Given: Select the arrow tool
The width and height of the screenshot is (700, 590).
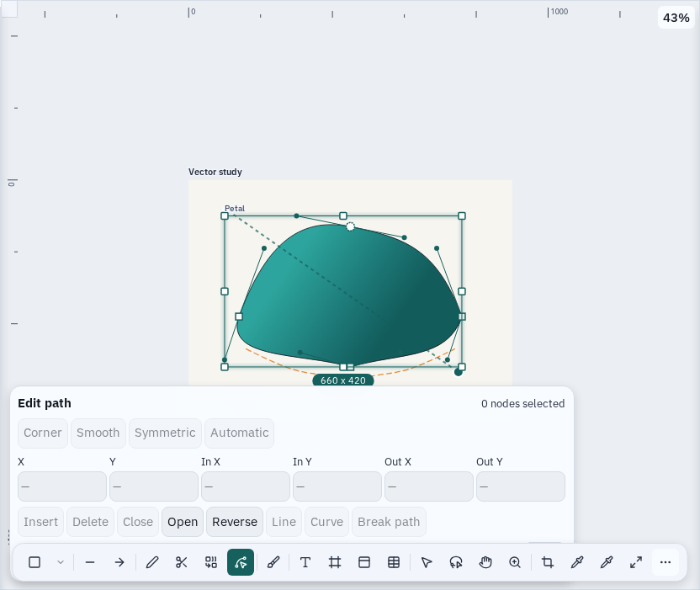Looking at the screenshot, I should pyautogui.click(x=119, y=562).
